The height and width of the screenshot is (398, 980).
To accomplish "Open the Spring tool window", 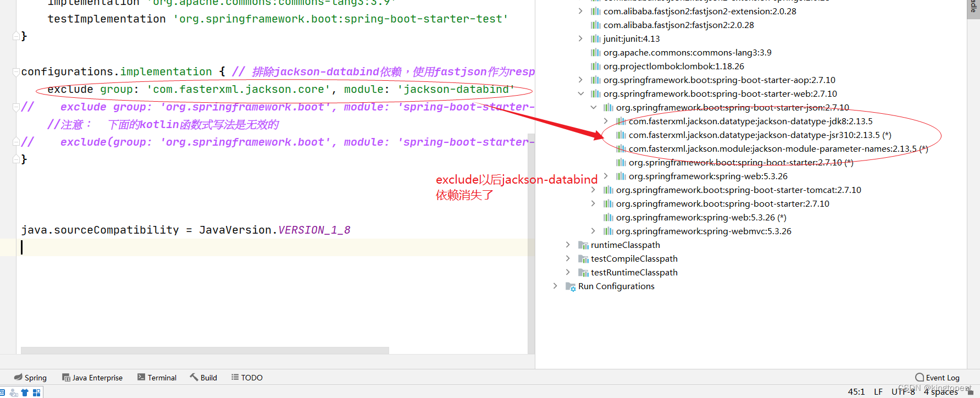I will (30, 378).
